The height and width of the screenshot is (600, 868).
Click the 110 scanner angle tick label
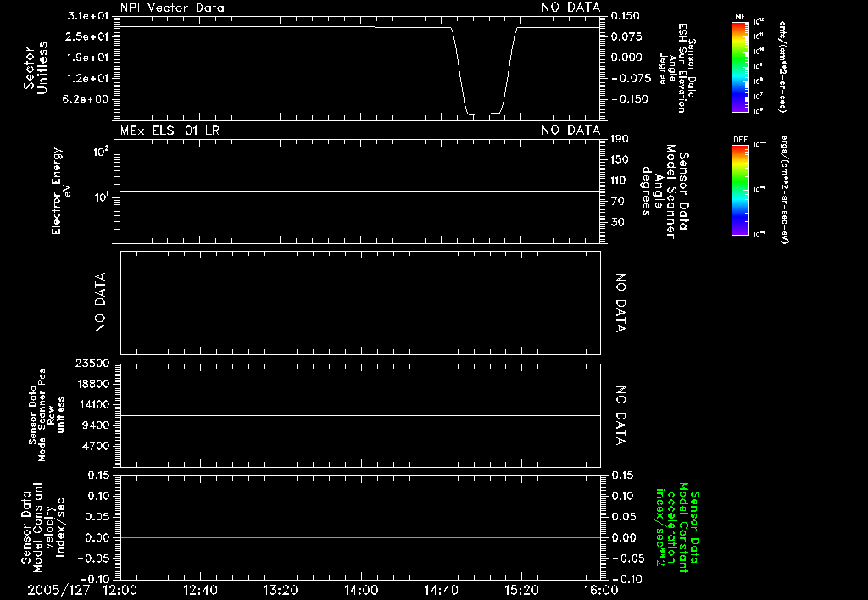620,181
